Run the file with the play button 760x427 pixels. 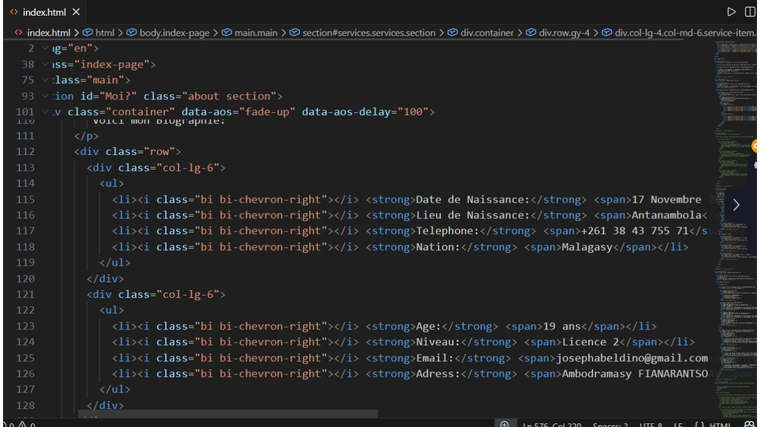coord(731,11)
